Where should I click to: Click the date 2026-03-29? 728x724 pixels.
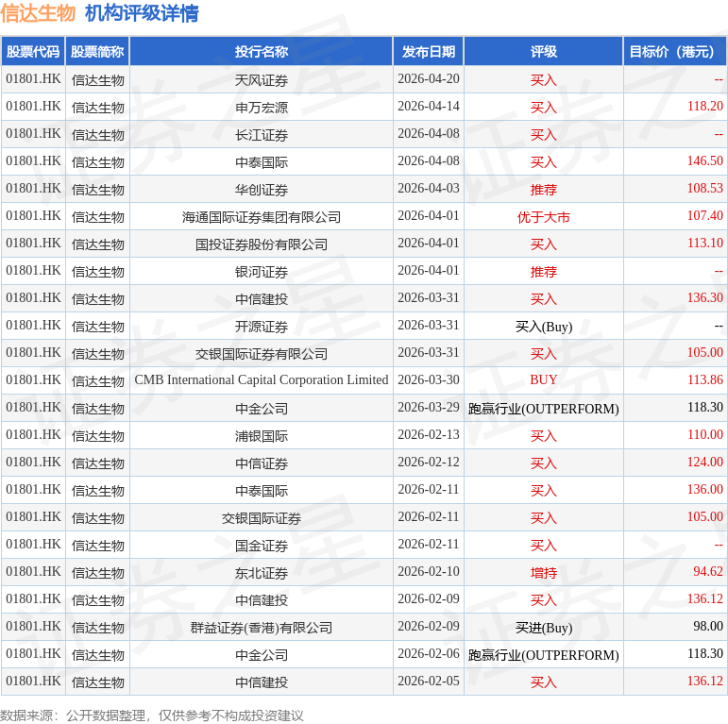pos(429,408)
